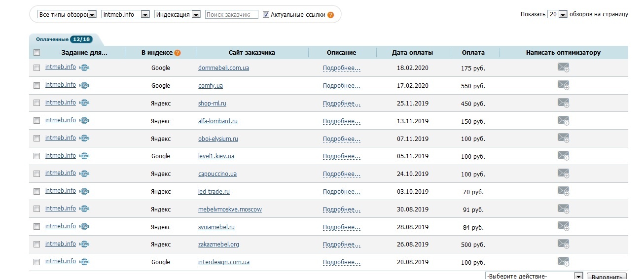Check the select-all checkbox in table header
644x279 pixels.
[36, 53]
